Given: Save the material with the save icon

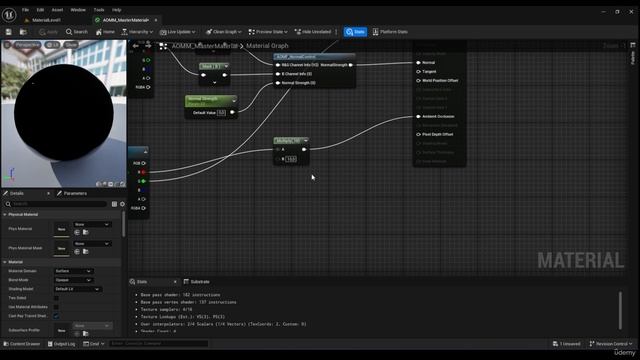Looking at the screenshot, I should coord(9,32).
